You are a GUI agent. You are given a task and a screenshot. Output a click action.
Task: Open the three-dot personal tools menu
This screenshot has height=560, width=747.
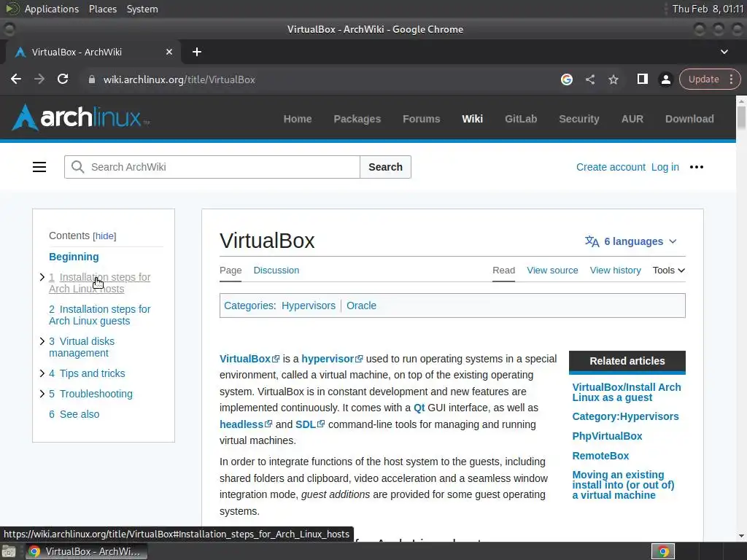point(697,167)
